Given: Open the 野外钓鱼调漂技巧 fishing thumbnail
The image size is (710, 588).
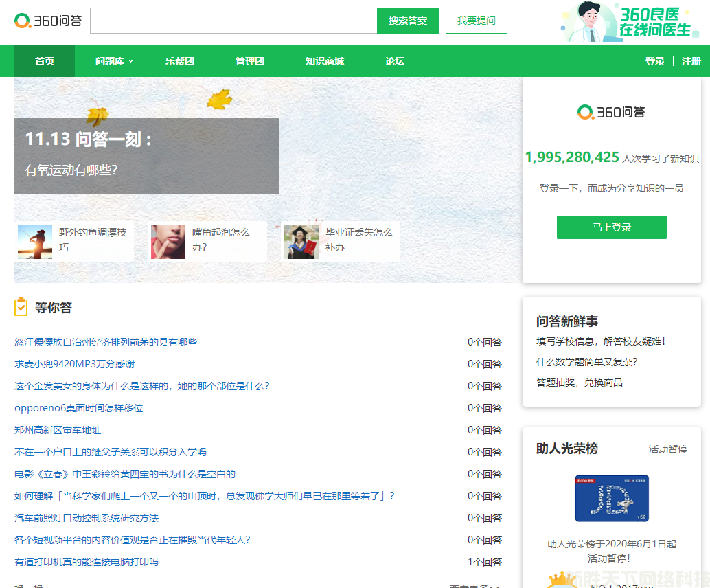Looking at the screenshot, I should tap(35, 242).
